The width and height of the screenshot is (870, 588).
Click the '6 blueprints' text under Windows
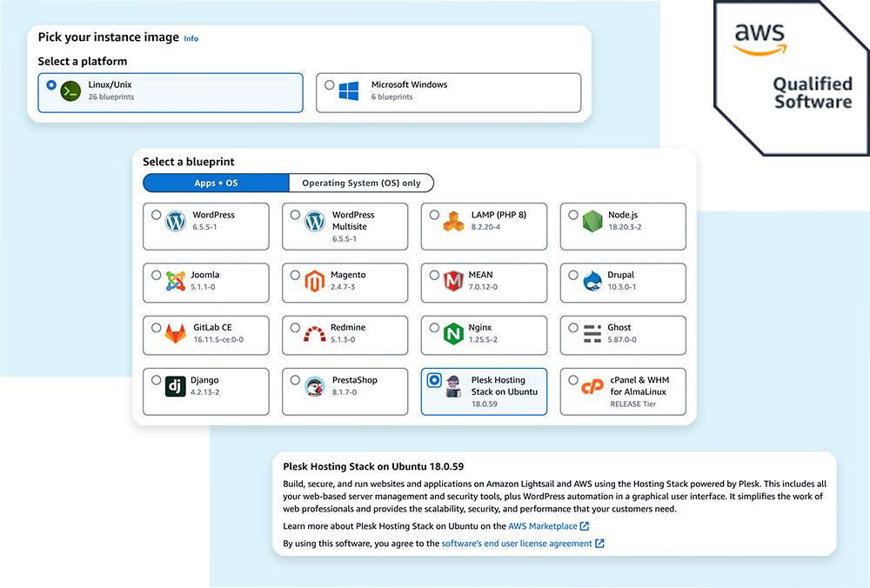point(391,97)
